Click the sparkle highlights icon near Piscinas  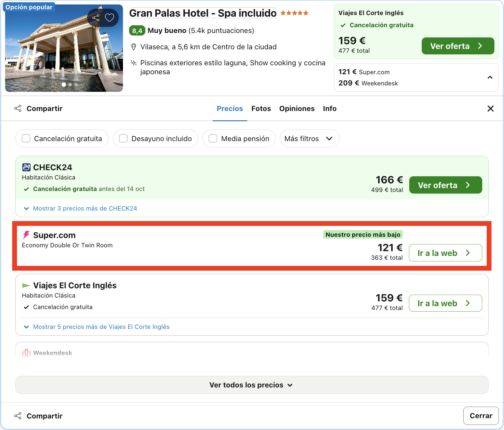pos(134,63)
